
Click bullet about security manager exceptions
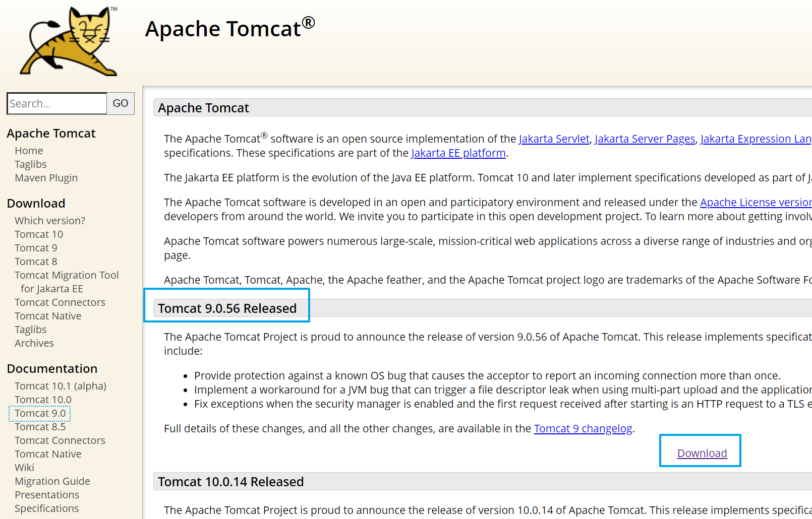(x=503, y=404)
